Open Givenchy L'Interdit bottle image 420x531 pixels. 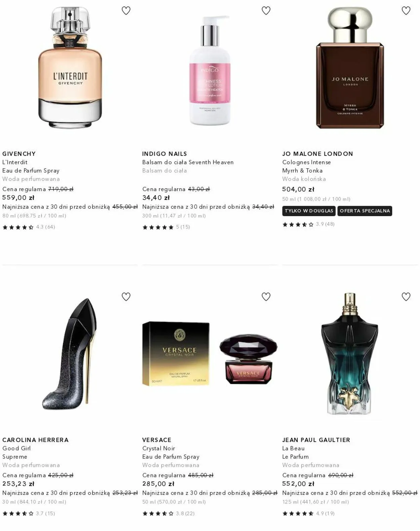(x=70, y=68)
